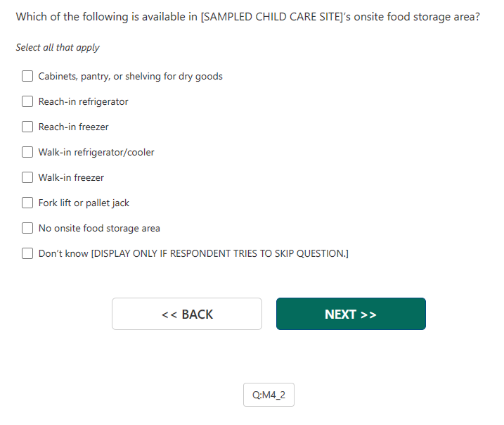Image resolution: width=504 pixels, height=425 pixels.
Task: Go back with the << BACK button
Action: [187, 314]
